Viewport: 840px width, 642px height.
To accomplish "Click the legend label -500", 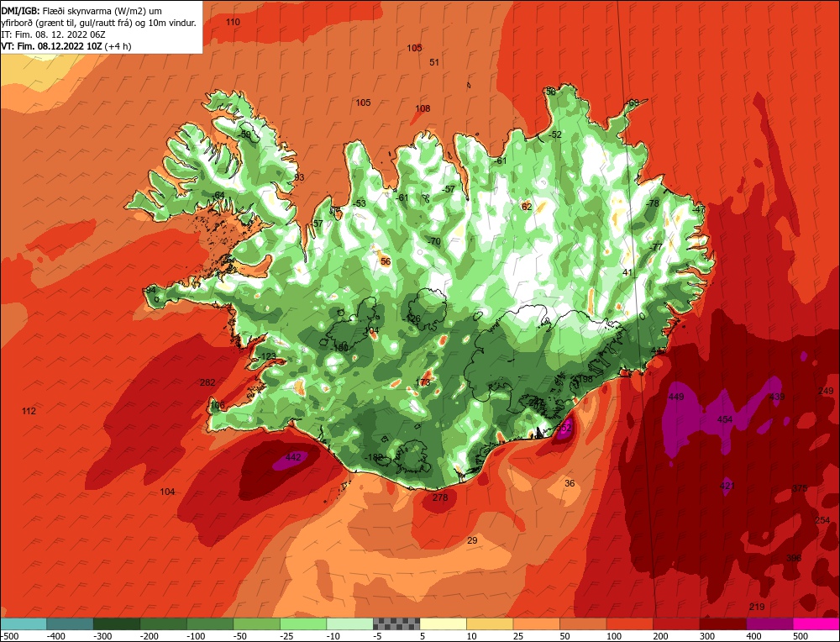I will pos(9,636).
